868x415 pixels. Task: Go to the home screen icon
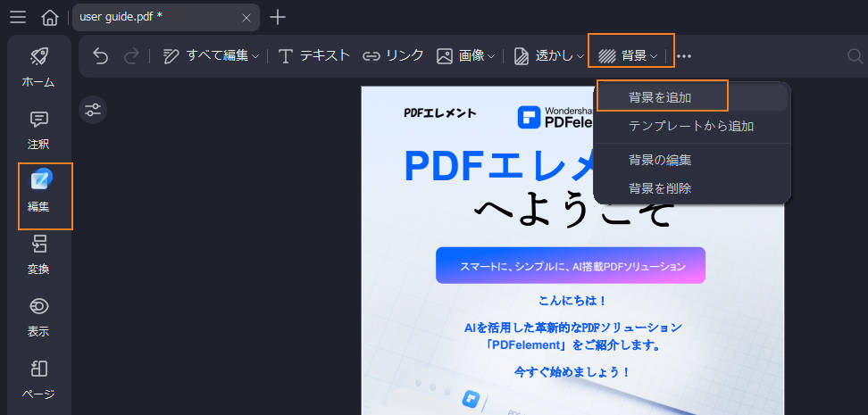coord(50,18)
